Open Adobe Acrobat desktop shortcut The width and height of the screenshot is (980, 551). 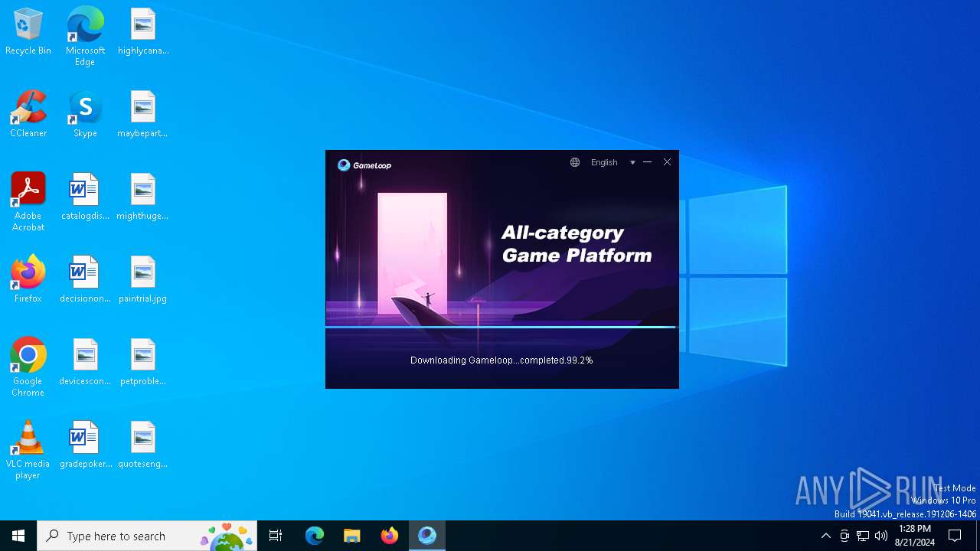28,202
